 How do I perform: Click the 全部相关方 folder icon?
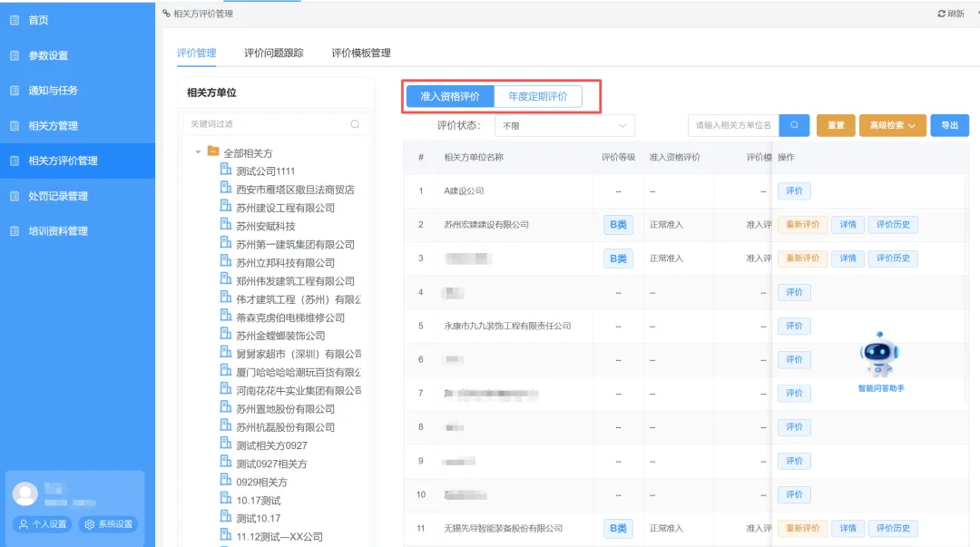coord(213,151)
